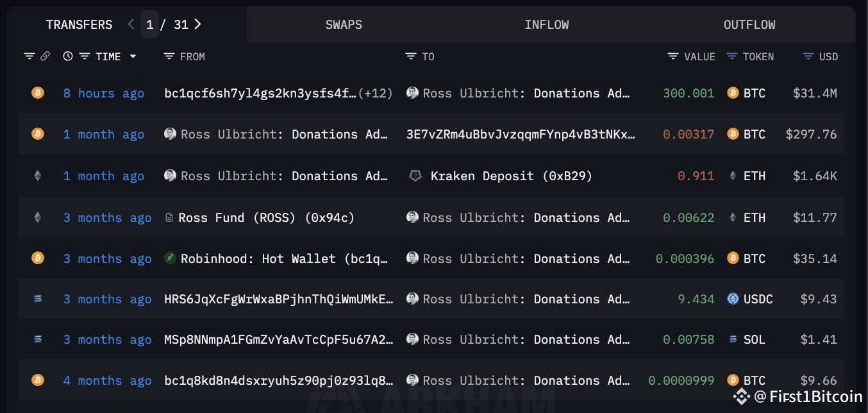Open the SWAPS tab
Screen dimensions: 868x413
344,24
